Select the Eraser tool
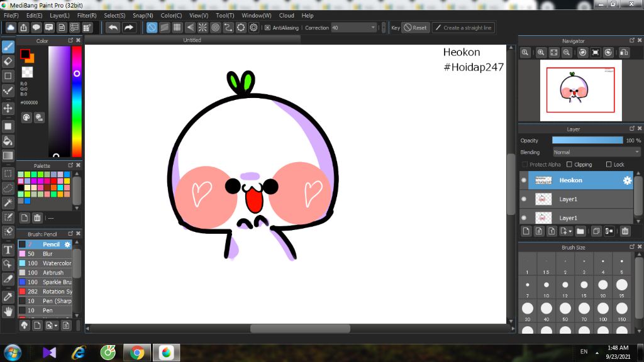The width and height of the screenshot is (644, 362). point(8,62)
